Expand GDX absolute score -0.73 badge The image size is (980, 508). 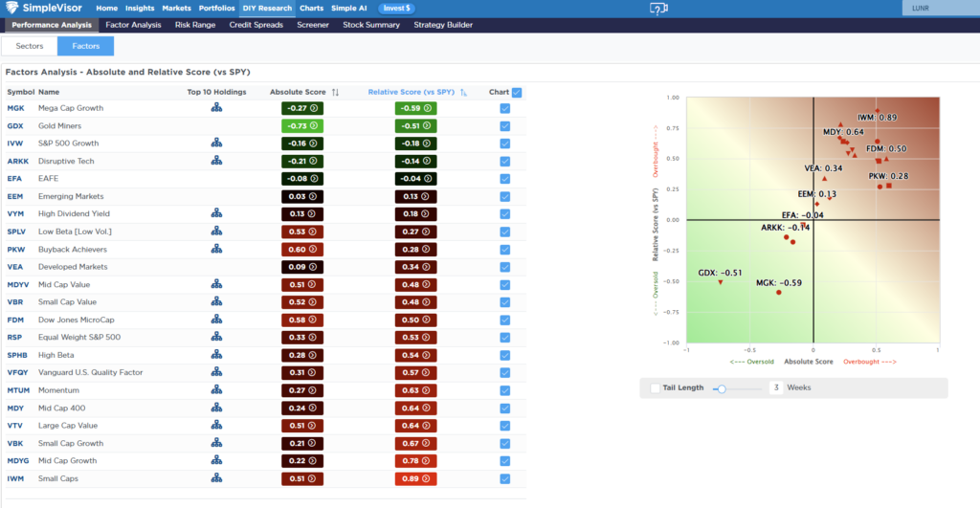[302, 125]
